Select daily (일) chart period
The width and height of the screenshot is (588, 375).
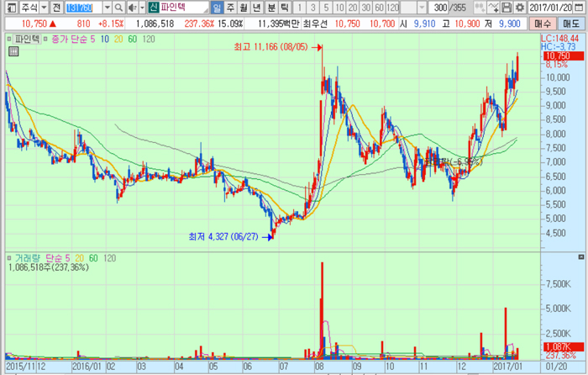coord(217,8)
